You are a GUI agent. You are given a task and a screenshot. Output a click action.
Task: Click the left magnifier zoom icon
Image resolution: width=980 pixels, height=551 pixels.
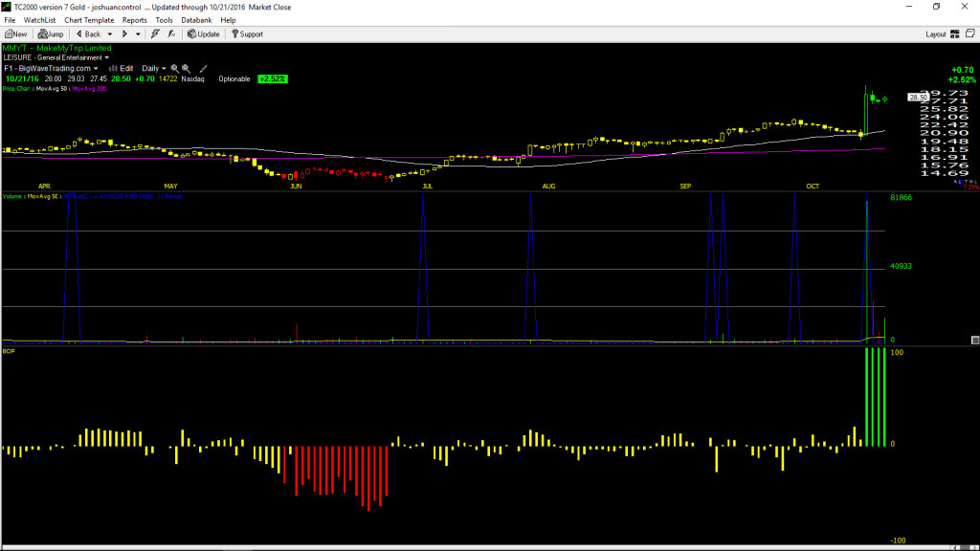pos(175,69)
